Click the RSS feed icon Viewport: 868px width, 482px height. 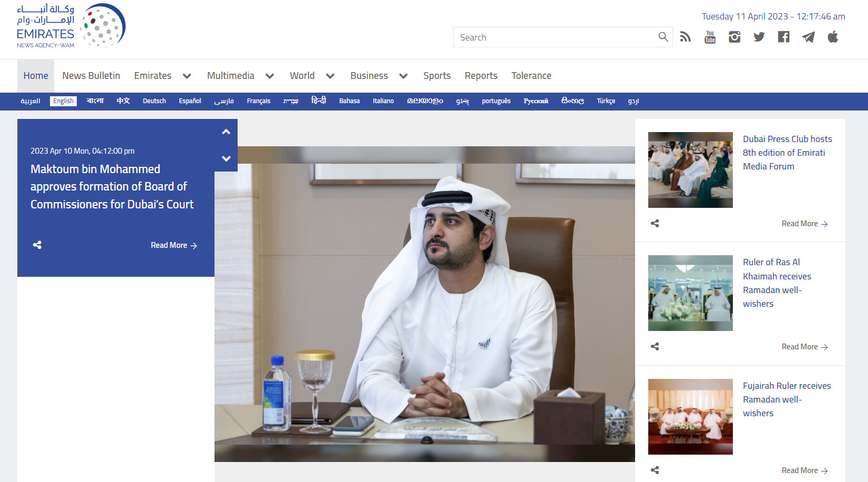click(685, 37)
